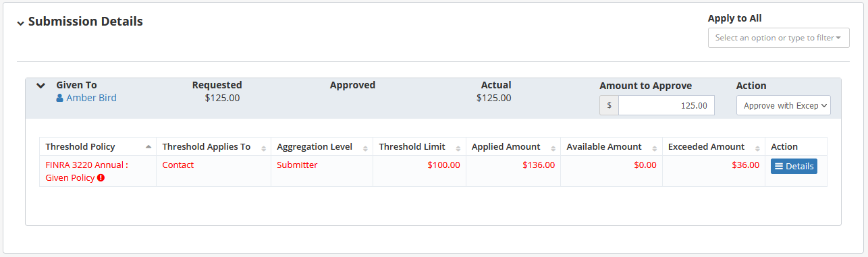
Task: Sort by Threshold Applies To column
Action: pos(213,146)
